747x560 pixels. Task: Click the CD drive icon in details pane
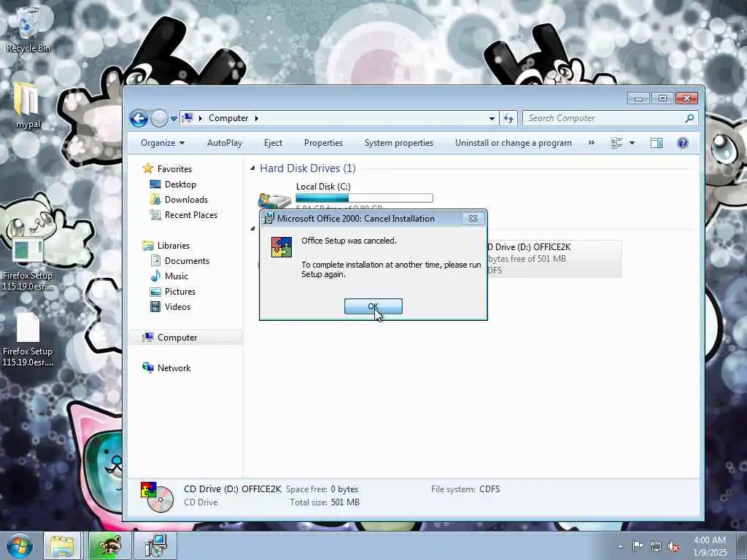[157, 497]
